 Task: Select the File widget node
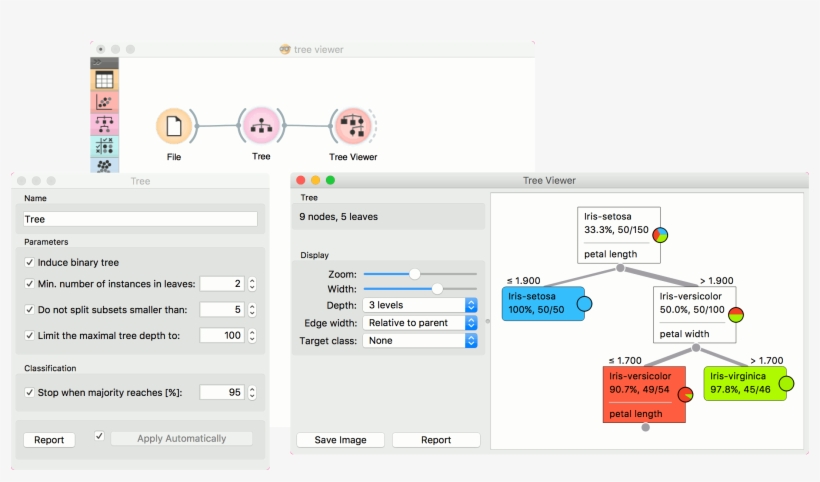pyautogui.click(x=174, y=127)
